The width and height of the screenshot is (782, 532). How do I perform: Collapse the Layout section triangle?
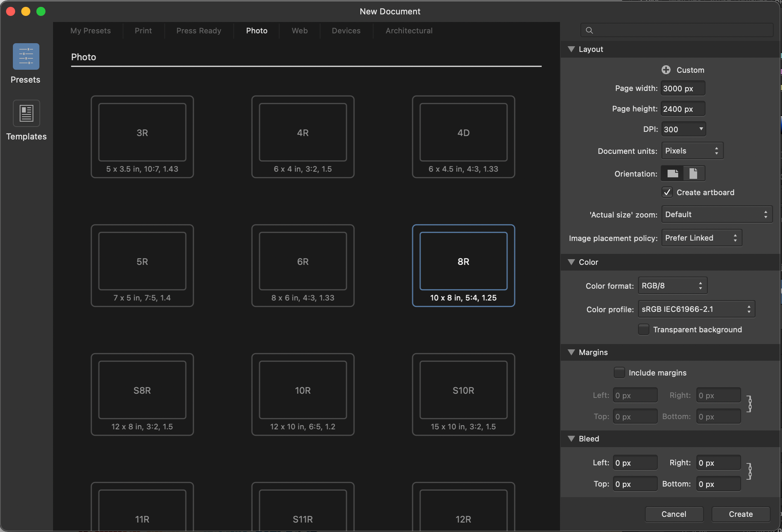click(x=571, y=49)
